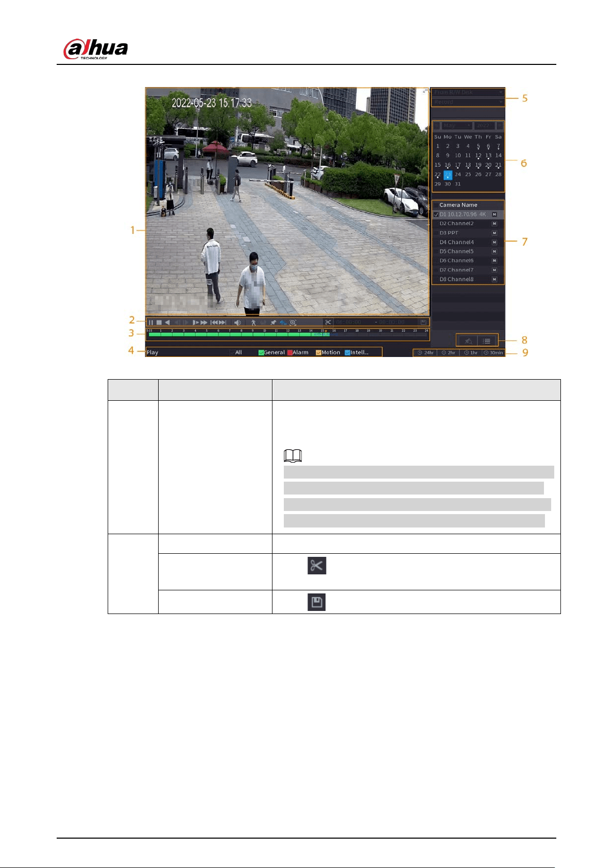Select day 24 in the calendar
This screenshot has width=614, height=868.
pyautogui.click(x=458, y=175)
